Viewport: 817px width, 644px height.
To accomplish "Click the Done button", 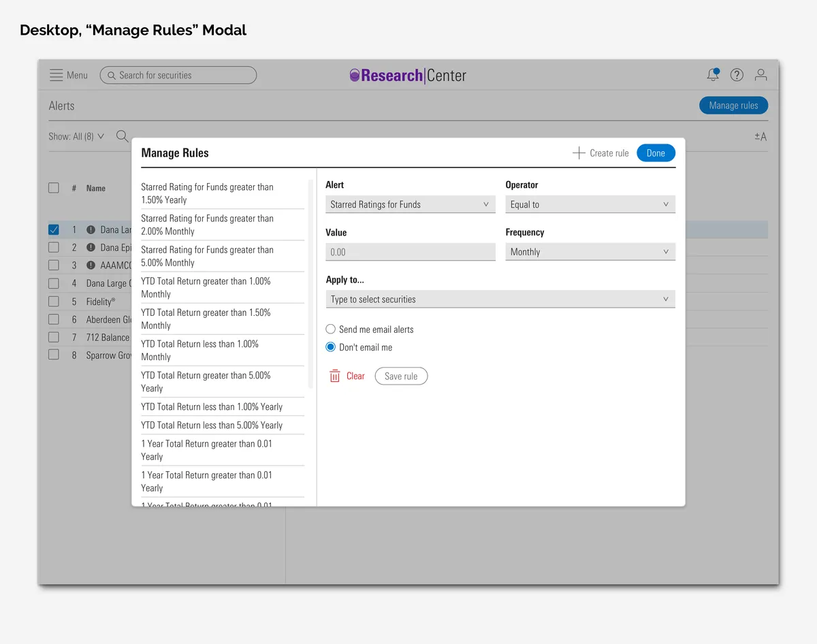I will pos(656,153).
